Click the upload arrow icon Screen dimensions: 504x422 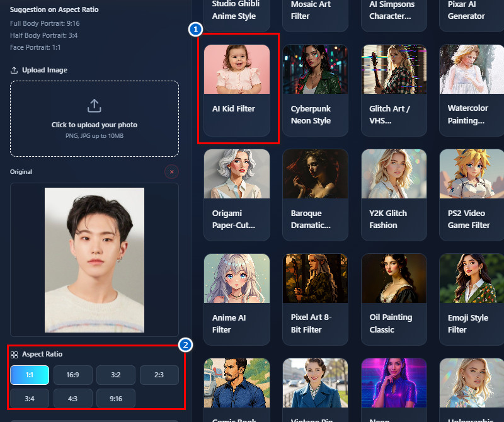94,105
